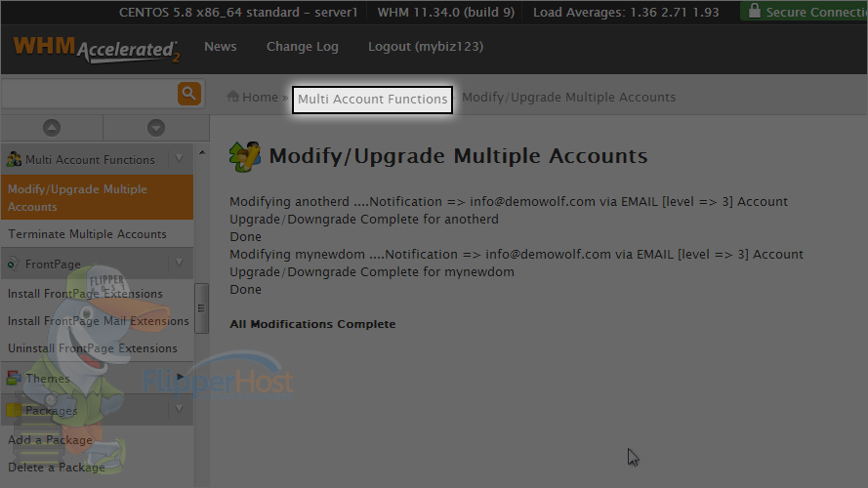Click 'Upgrade/Downgrade Complete for anotherd' line
868x488 pixels.
click(364, 219)
